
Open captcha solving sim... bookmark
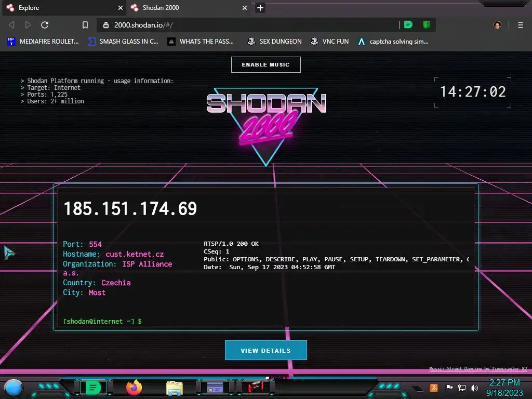[x=393, y=42]
